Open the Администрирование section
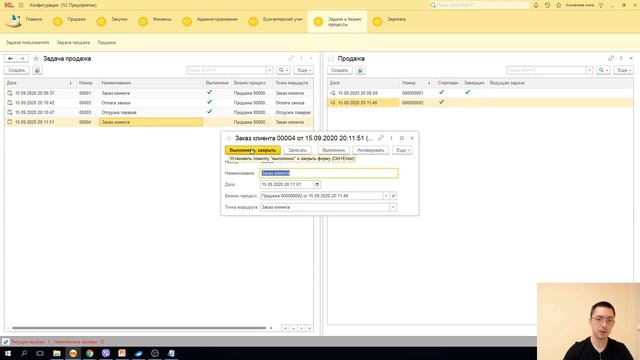This screenshot has height=360, width=640. (210, 21)
